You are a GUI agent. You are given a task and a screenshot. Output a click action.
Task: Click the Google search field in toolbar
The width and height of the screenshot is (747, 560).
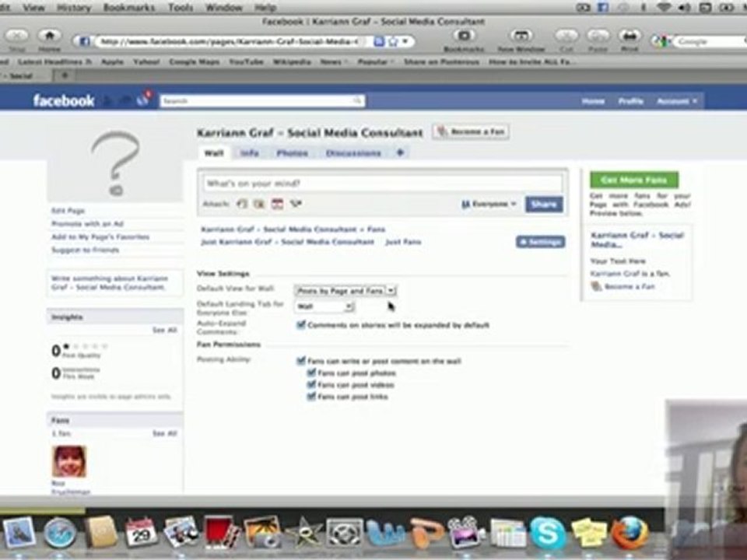coord(710,42)
